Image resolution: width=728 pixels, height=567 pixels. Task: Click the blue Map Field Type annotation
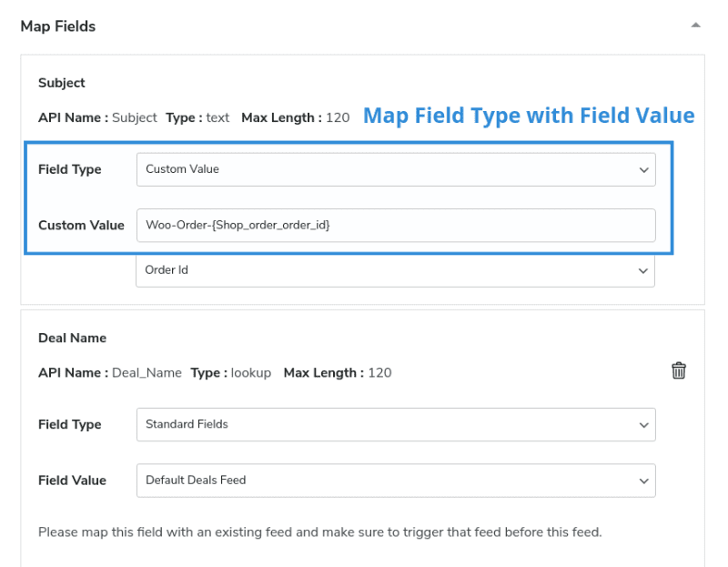coord(529,116)
